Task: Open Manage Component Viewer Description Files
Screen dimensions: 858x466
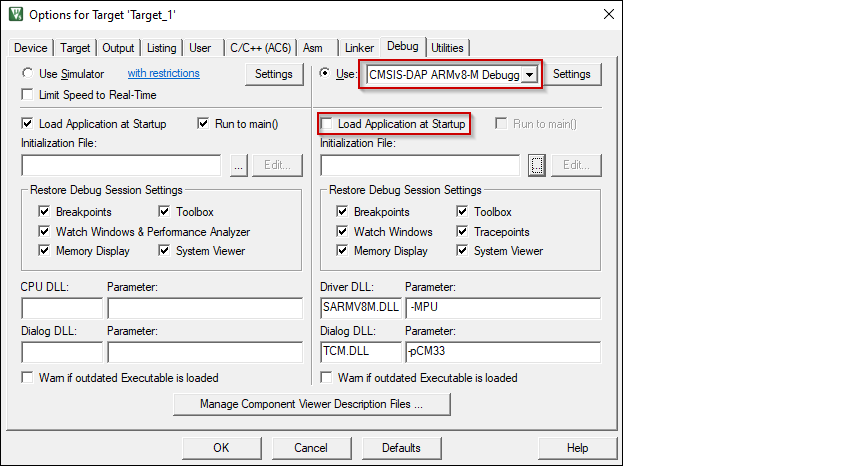Action: point(311,405)
